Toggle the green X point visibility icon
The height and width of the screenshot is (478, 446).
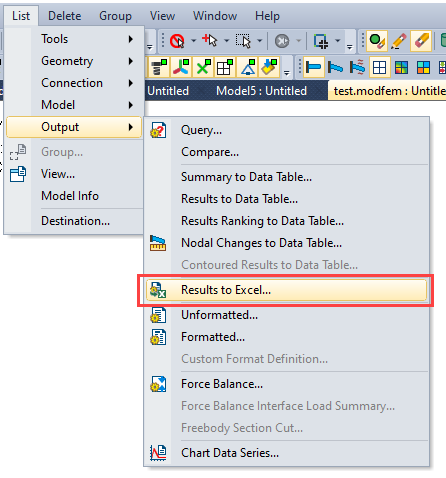(203, 67)
